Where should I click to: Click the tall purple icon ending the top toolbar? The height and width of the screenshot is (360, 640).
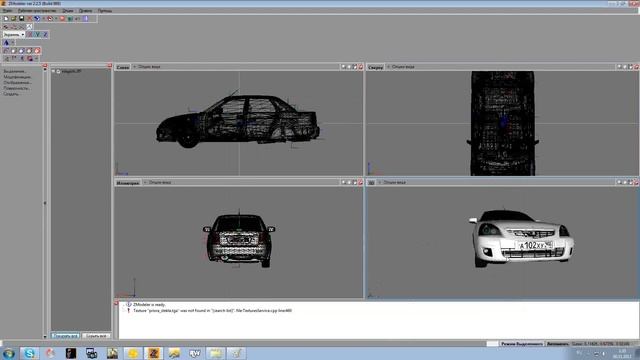pyautogui.click(x=86, y=18)
